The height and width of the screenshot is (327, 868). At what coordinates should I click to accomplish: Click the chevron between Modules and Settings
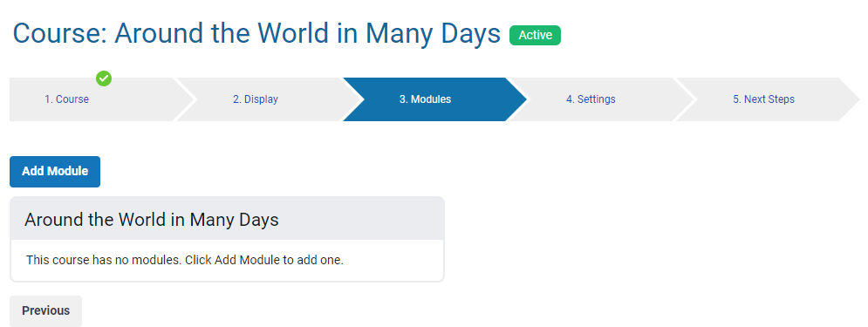coord(518,99)
